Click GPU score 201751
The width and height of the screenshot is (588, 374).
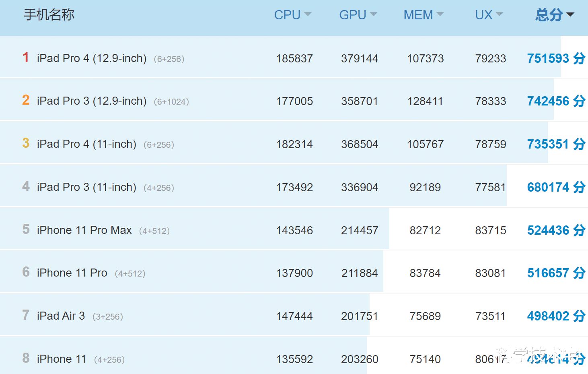coord(360,316)
